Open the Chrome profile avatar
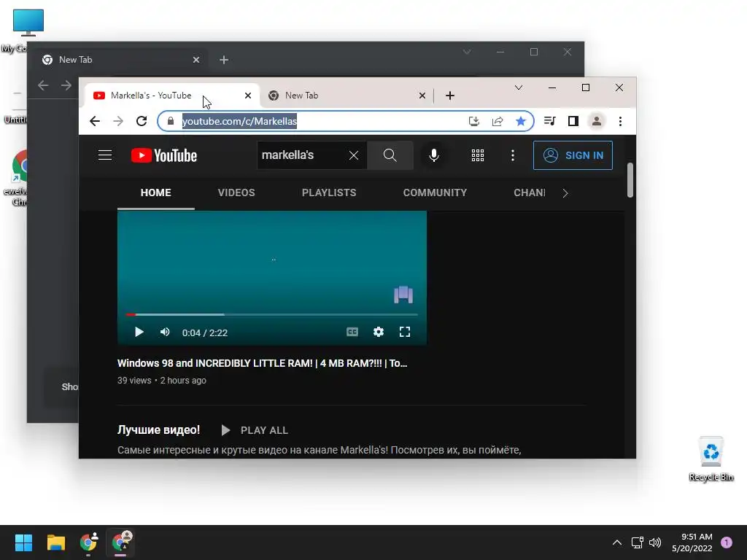The height and width of the screenshot is (560, 747). click(x=597, y=122)
